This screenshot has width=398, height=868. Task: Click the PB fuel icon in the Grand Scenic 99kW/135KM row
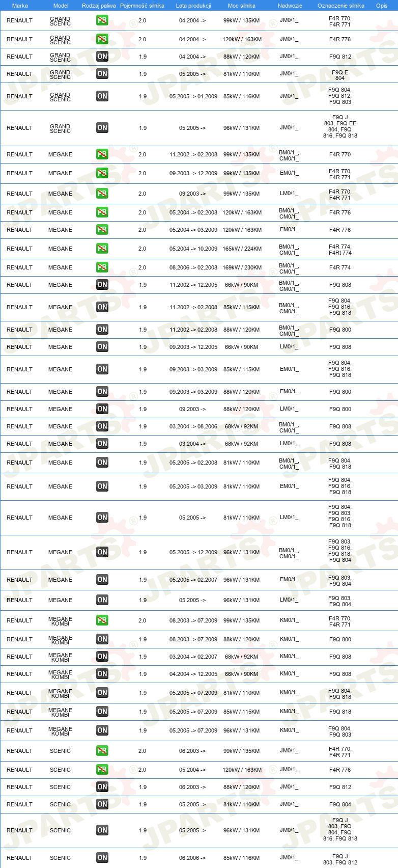pos(102,20)
